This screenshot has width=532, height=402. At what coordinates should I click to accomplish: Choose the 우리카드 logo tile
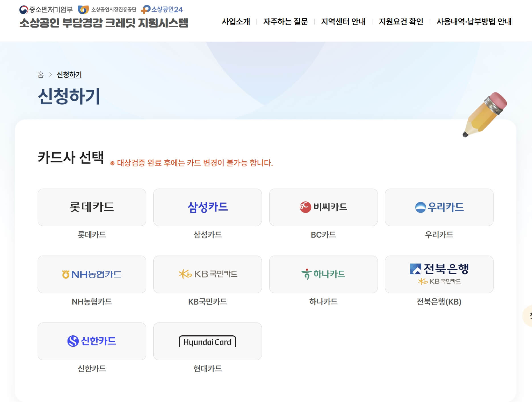439,207
